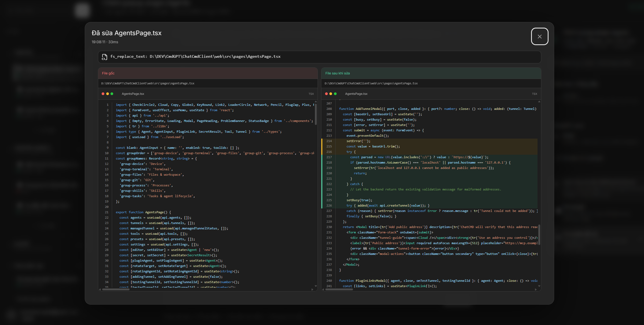Click line 212 'const submit = async'
Image resolution: width=644 pixels, height=325 pixels.
(x=383, y=130)
